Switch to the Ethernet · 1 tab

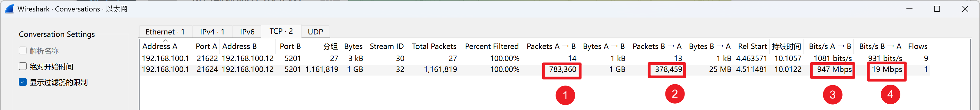tap(165, 32)
